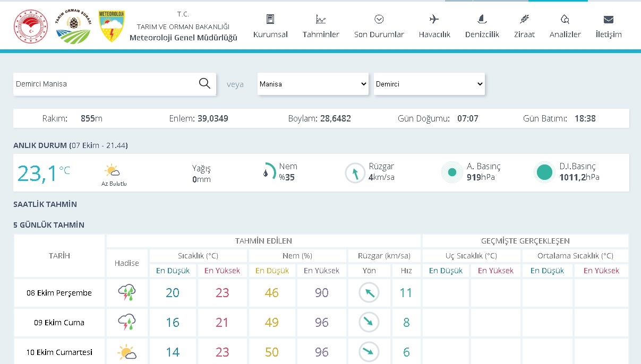Click the 08 Ekim thunderstorm weather icon

coord(127,293)
